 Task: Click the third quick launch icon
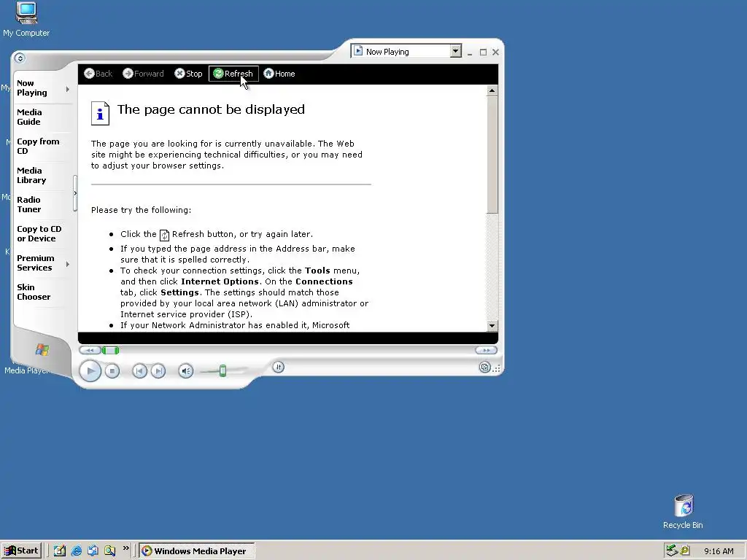[93, 551]
